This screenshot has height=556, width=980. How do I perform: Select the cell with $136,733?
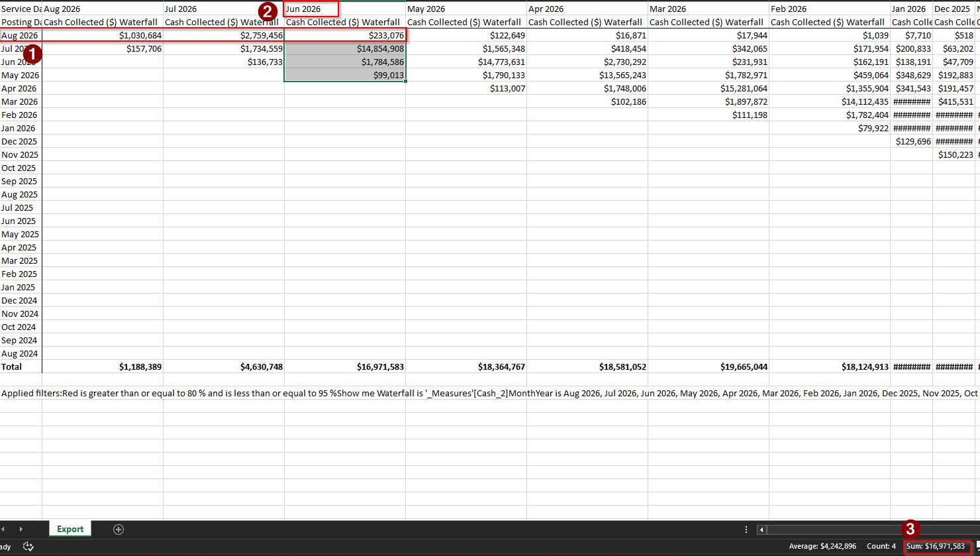(224, 62)
